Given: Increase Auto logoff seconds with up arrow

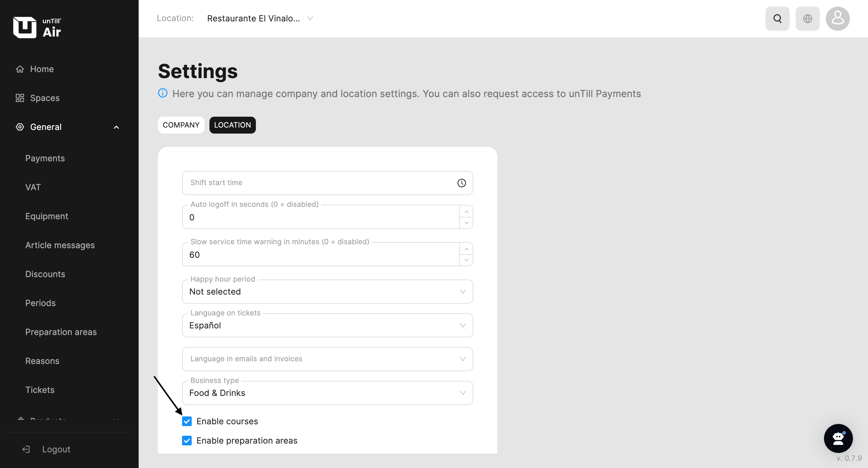Looking at the screenshot, I should 466,211.
